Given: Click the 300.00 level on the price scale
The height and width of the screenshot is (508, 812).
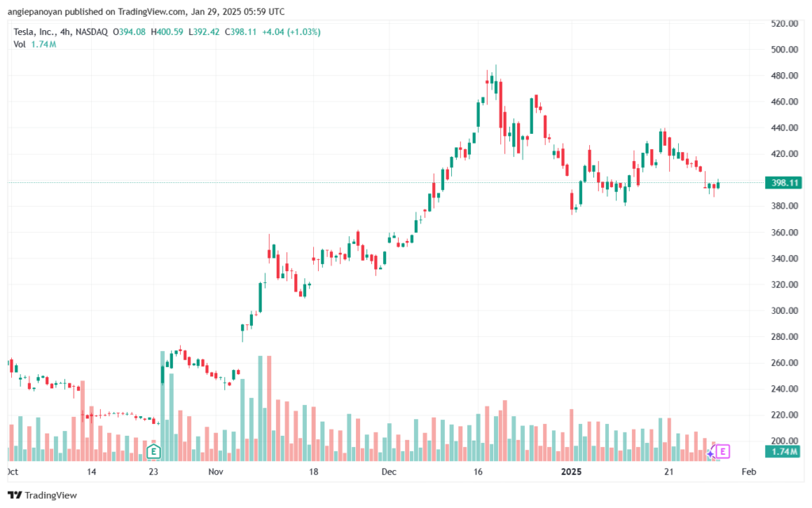Looking at the screenshot, I should pos(785,311).
